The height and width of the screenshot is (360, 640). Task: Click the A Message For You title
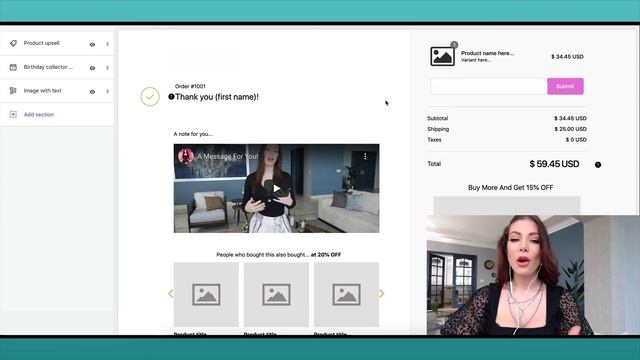[x=227, y=156]
